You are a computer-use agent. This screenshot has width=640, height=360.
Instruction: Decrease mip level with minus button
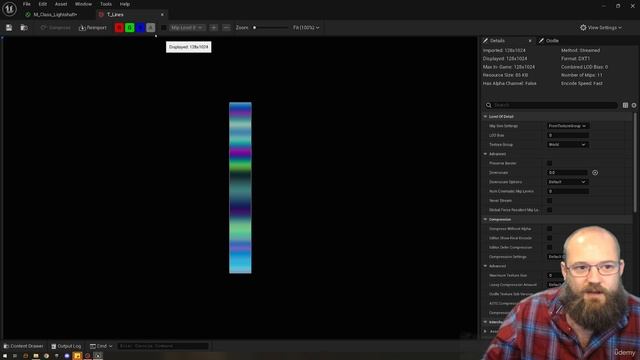226,28
